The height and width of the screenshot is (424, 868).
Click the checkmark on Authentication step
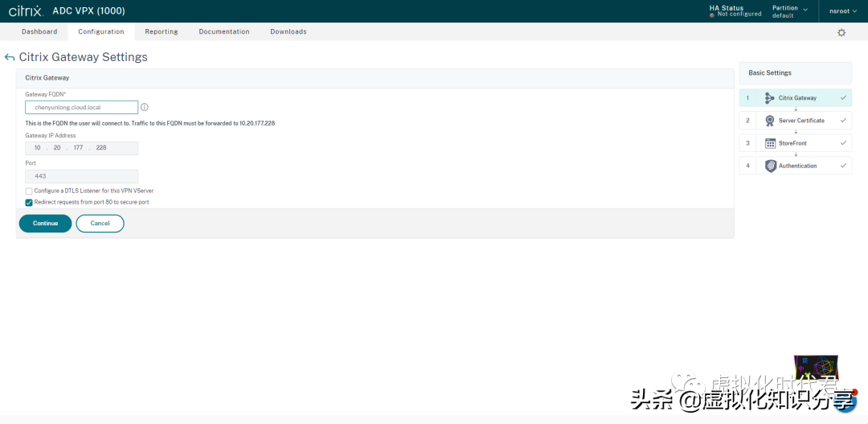(x=843, y=165)
